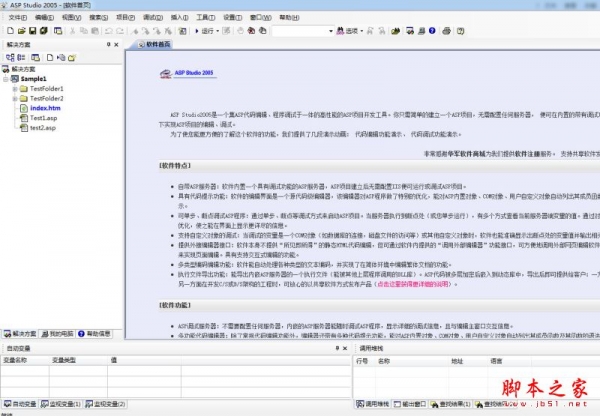
Task: Switch to the 帮助信息 tab
Action: [x=95, y=334]
